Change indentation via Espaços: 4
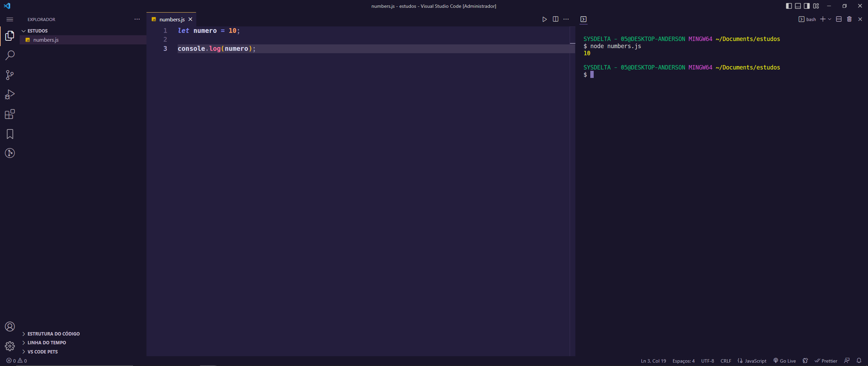Image resolution: width=868 pixels, height=366 pixels. click(x=684, y=361)
